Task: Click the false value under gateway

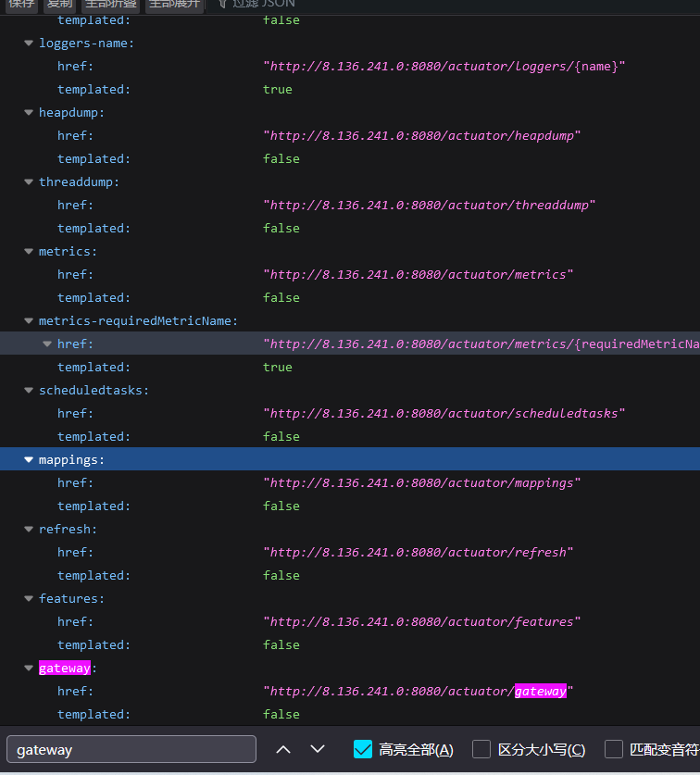Action: [x=281, y=715]
